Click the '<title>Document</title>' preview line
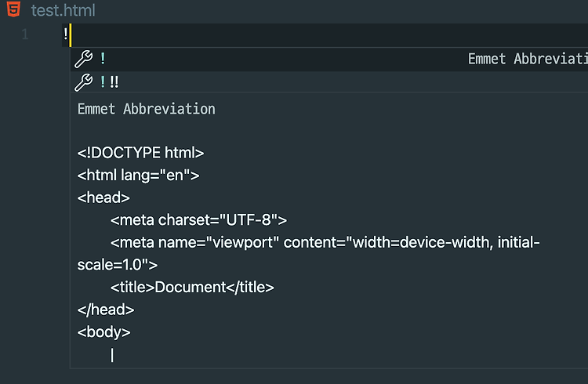The height and width of the screenshot is (384, 588). pos(192,288)
